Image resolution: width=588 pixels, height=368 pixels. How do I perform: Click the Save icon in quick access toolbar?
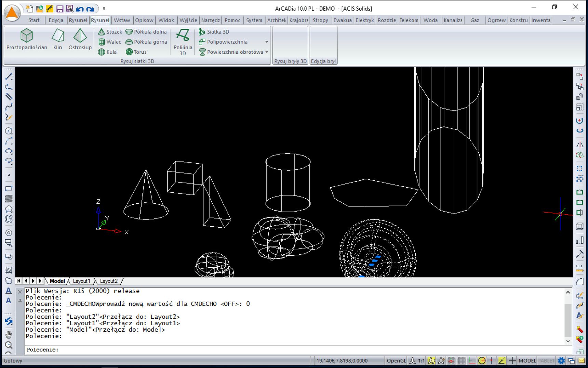60,9
